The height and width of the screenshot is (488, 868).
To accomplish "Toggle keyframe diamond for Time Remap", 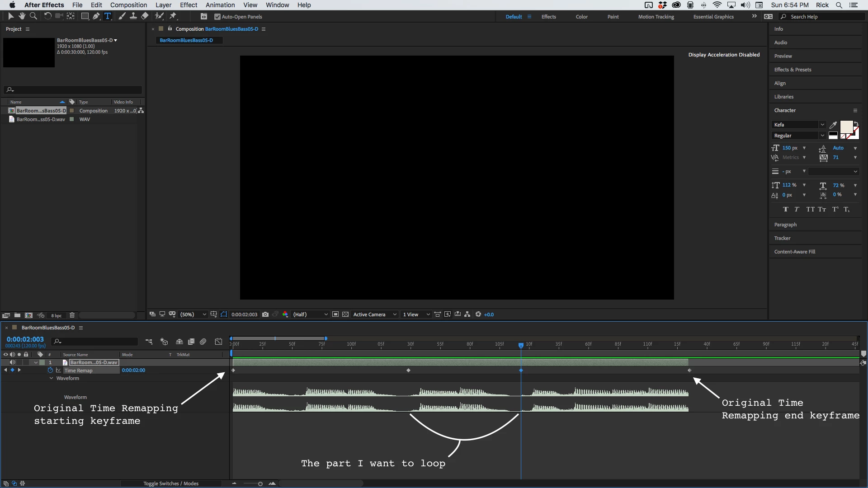I will [12, 370].
